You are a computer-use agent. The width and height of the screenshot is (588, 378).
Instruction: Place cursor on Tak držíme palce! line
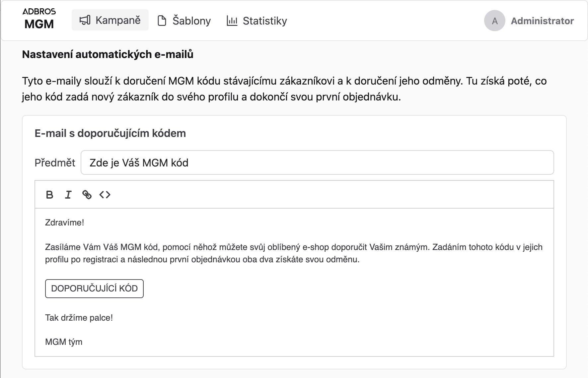79,318
